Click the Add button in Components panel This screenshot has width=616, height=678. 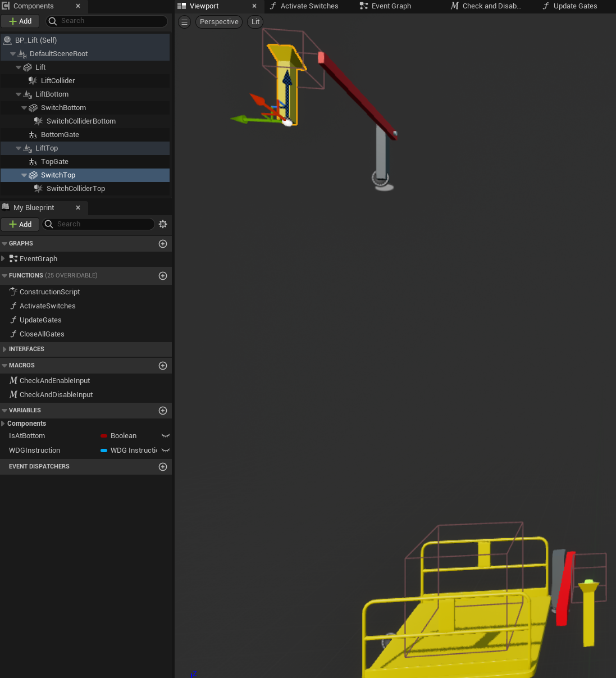pos(20,21)
